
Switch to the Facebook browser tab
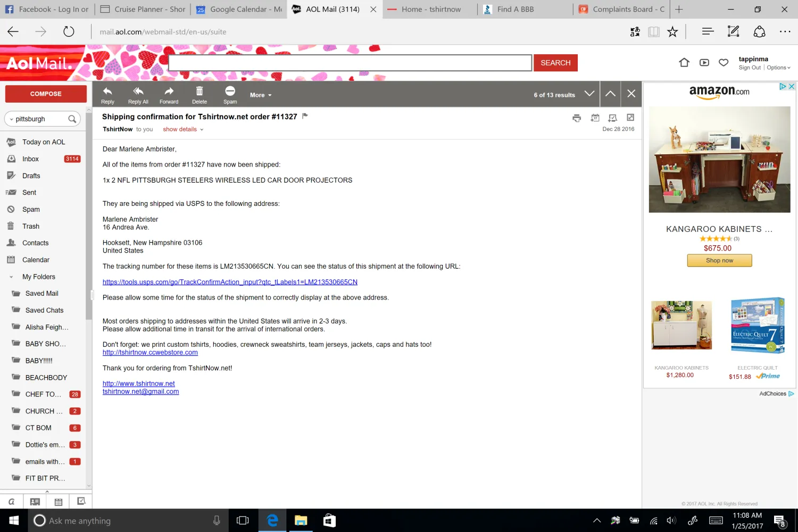point(47,9)
